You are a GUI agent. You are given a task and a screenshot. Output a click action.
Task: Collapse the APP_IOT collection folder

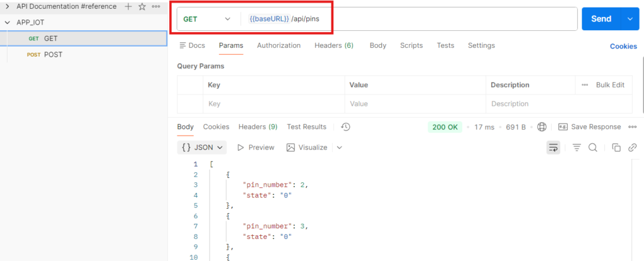click(x=7, y=23)
